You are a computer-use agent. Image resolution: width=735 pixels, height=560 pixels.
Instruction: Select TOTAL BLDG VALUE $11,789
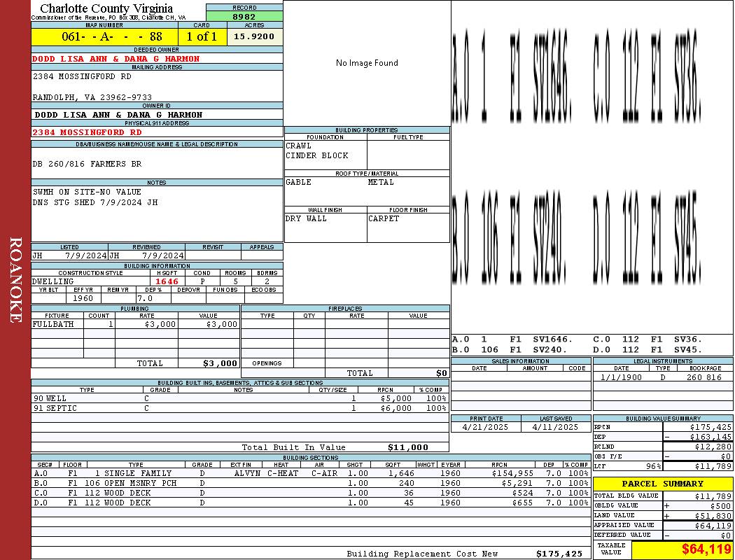[x=713, y=496]
